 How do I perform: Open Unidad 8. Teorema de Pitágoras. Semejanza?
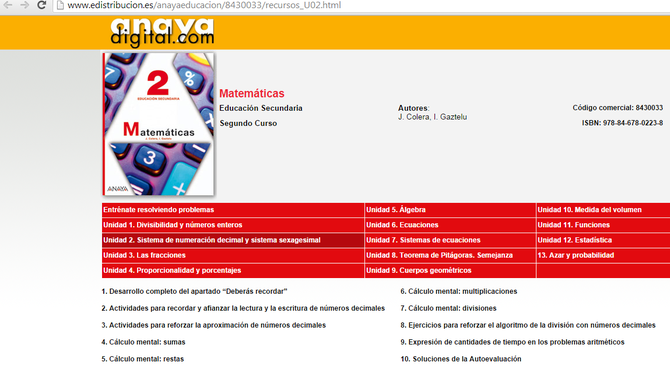tap(450, 255)
